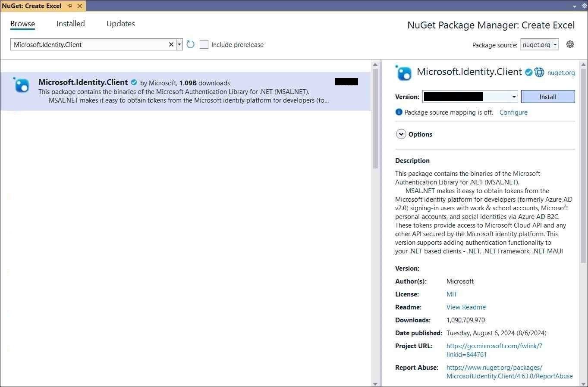Click the globe icon beside nuget.org link

click(539, 72)
